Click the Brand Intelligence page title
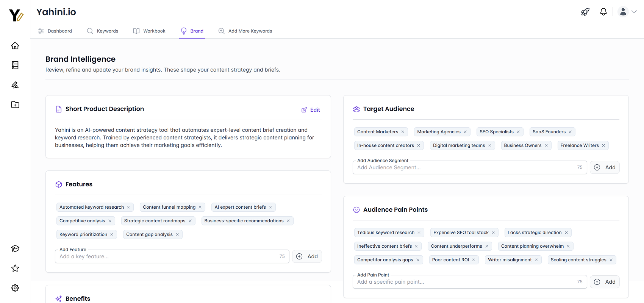Screen dimensions: 644x303 (x=80, y=59)
